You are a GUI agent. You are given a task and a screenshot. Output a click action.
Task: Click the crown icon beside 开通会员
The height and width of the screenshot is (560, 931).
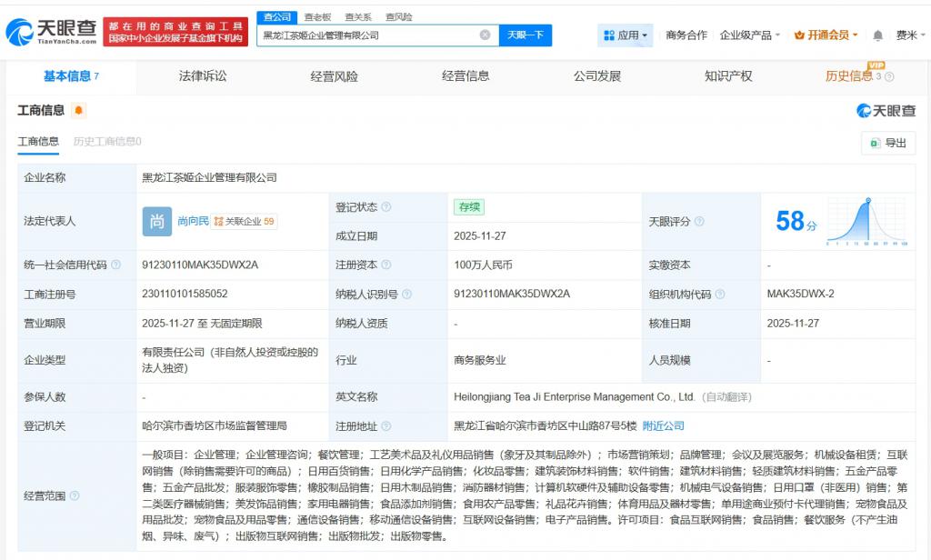pos(800,35)
